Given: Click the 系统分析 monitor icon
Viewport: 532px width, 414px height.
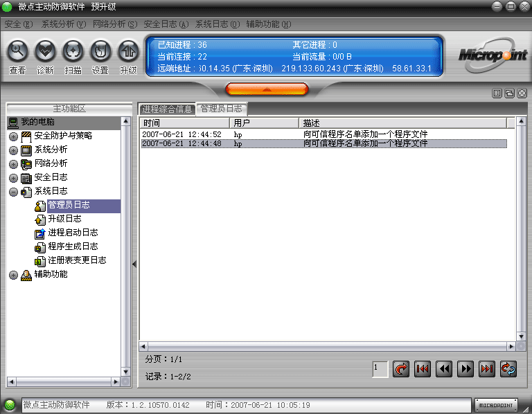Looking at the screenshot, I should coord(26,150).
